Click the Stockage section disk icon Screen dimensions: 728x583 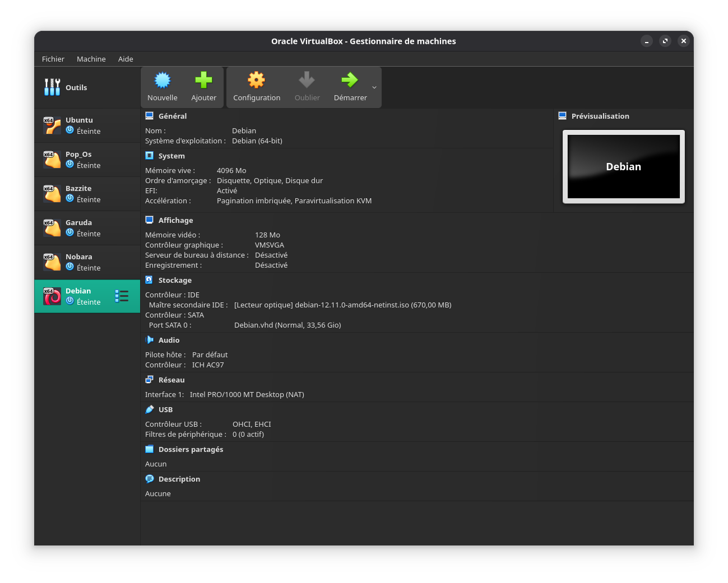tap(149, 280)
